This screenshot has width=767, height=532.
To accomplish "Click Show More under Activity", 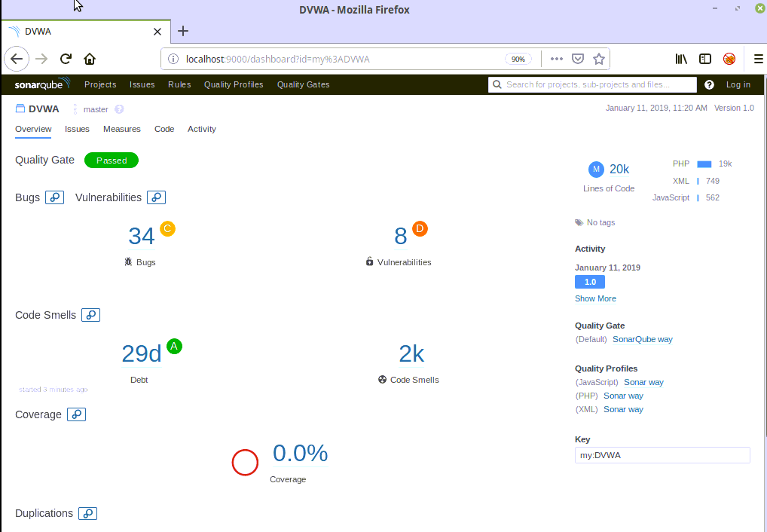I will click(x=595, y=298).
